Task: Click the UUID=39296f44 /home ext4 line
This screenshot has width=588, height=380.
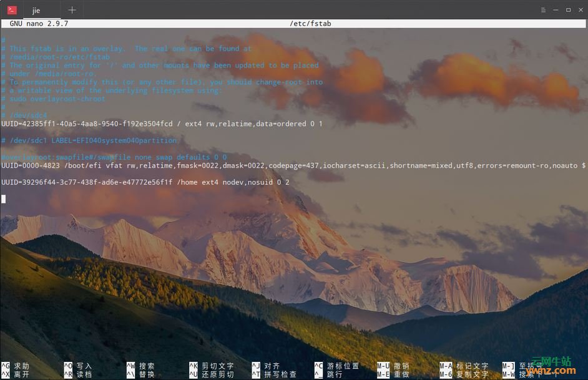Action: (x=145, y=182)
